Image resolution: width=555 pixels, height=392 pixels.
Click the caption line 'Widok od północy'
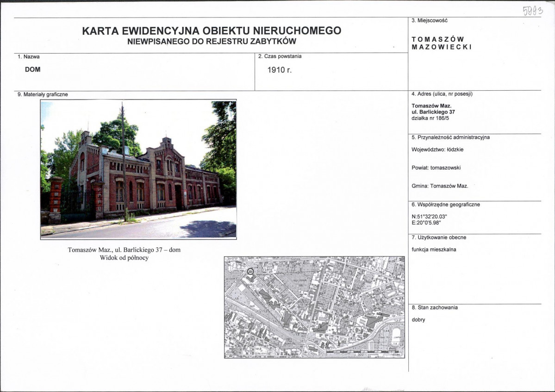(124, 258)
